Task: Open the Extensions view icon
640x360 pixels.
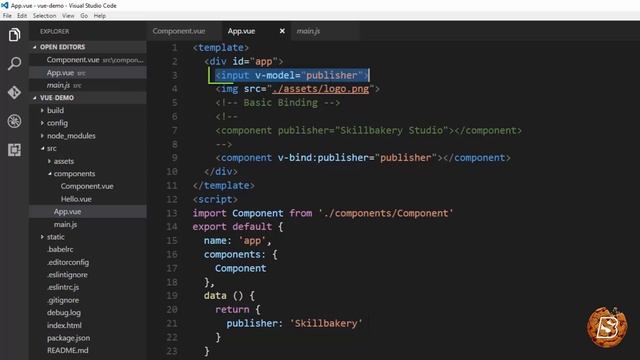Action: click(x=14, y=150)
